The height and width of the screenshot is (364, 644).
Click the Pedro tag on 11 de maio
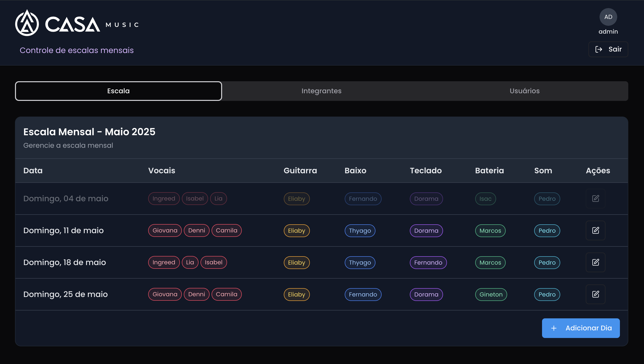click(547, 231)
